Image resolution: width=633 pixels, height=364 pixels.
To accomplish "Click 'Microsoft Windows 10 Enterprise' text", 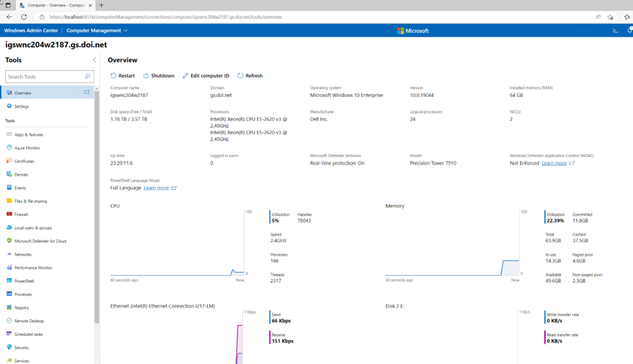I will point(347,95).
